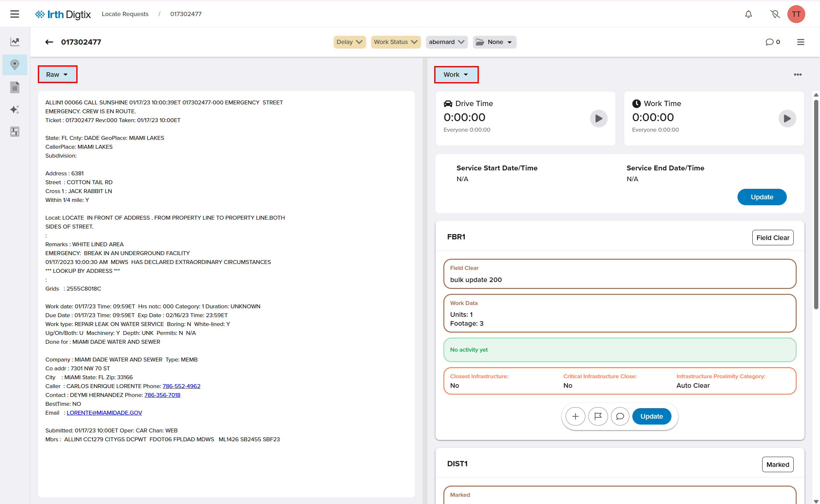The width and height of the screenshot is (820, 504).
Task: Open the document sidebar icon
Action: click(x=15, y=87)
